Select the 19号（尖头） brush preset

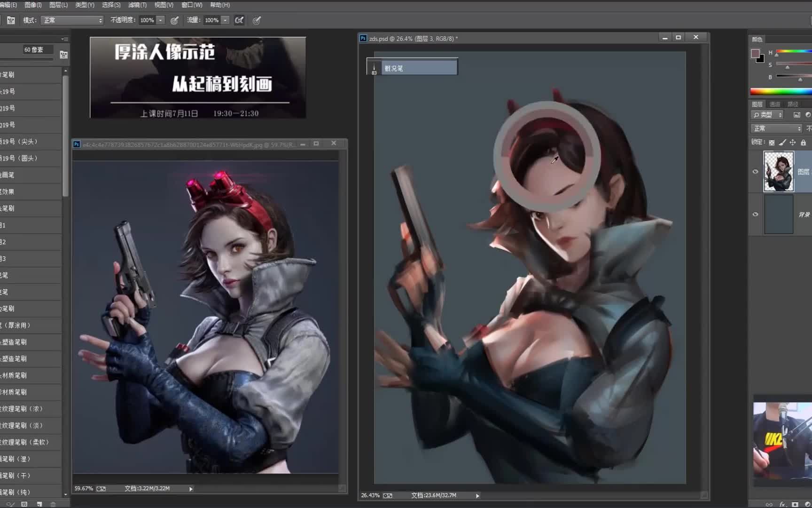[x=31, y=142]
